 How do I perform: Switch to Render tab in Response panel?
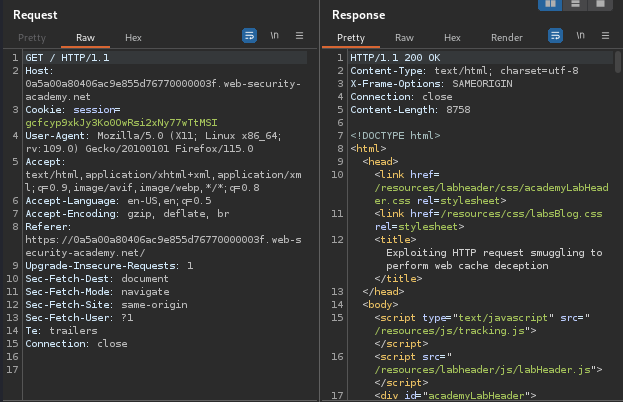(507, 38)
